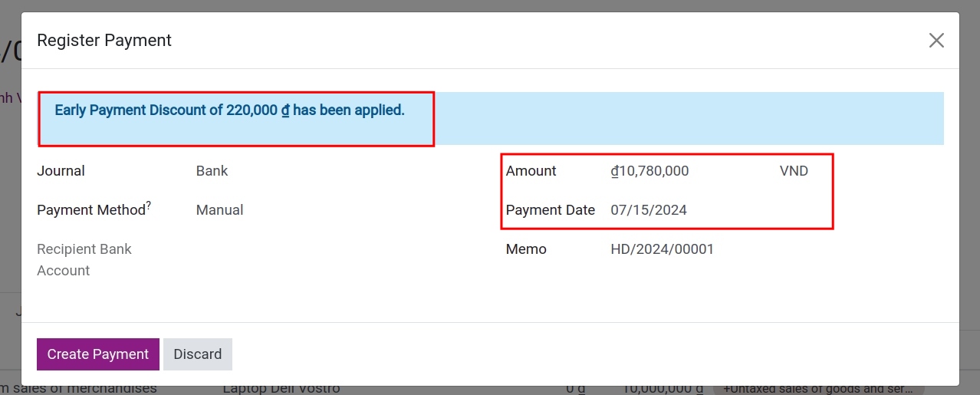
Task: Click the Recipient Bank Account label
Action: [84, 260]
